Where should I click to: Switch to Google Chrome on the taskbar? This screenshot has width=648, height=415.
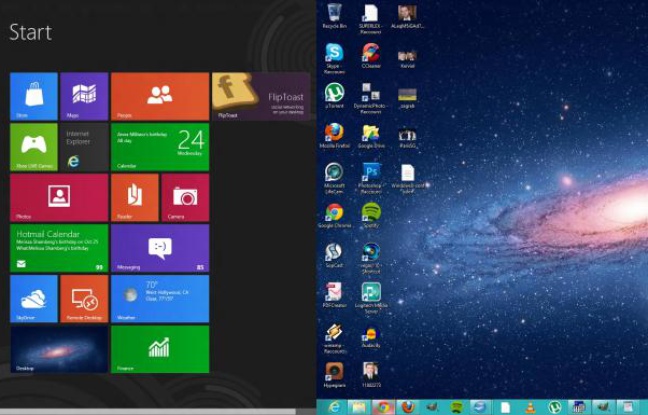(x=383, y=408)
